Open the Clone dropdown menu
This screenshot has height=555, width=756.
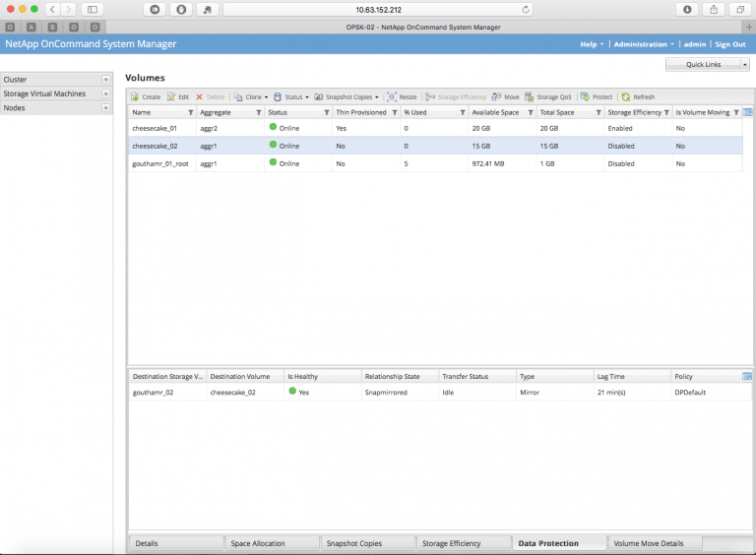click(x=250, y=97)
